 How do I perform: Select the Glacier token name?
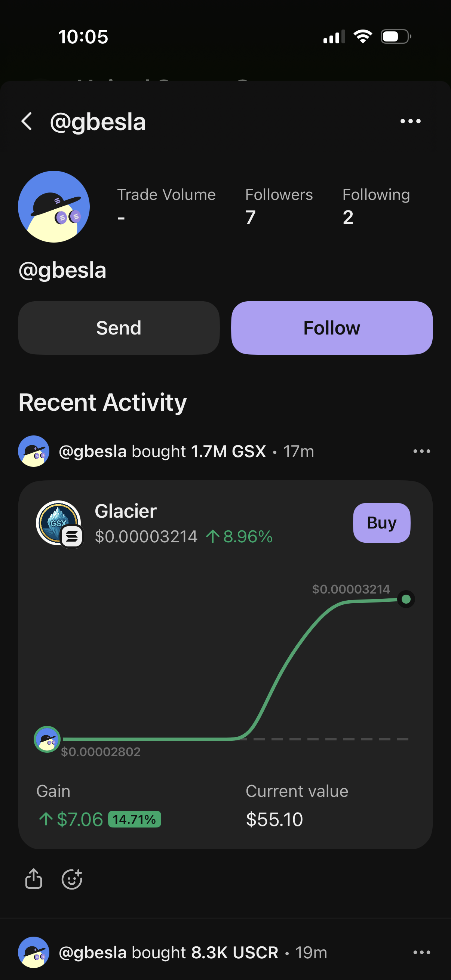click(x=126, y=511)
